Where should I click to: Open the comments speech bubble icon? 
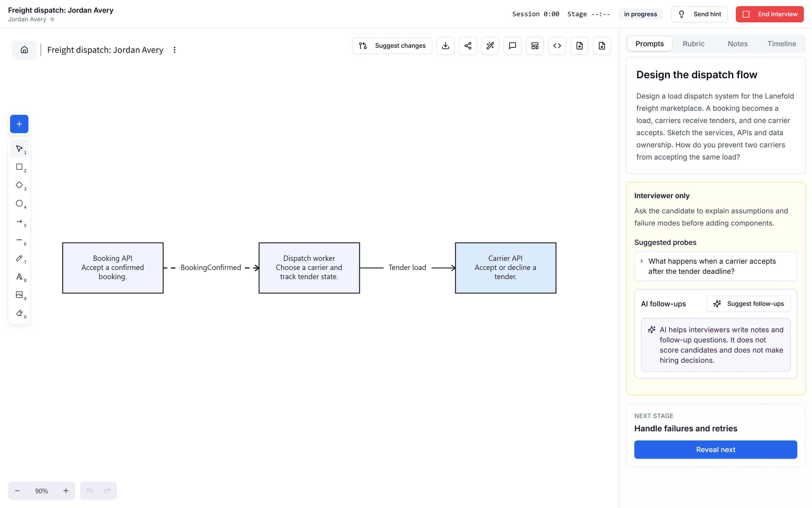(x=512, y=46)
